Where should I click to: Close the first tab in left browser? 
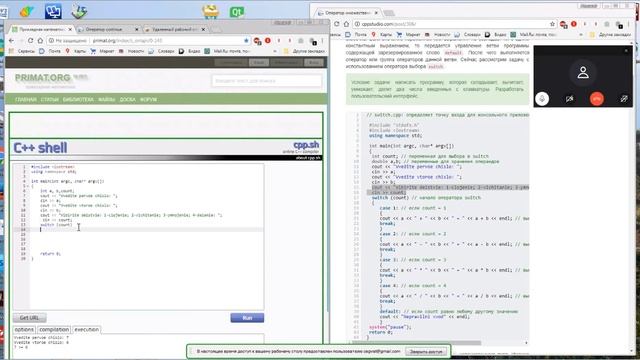coord(70,29)
